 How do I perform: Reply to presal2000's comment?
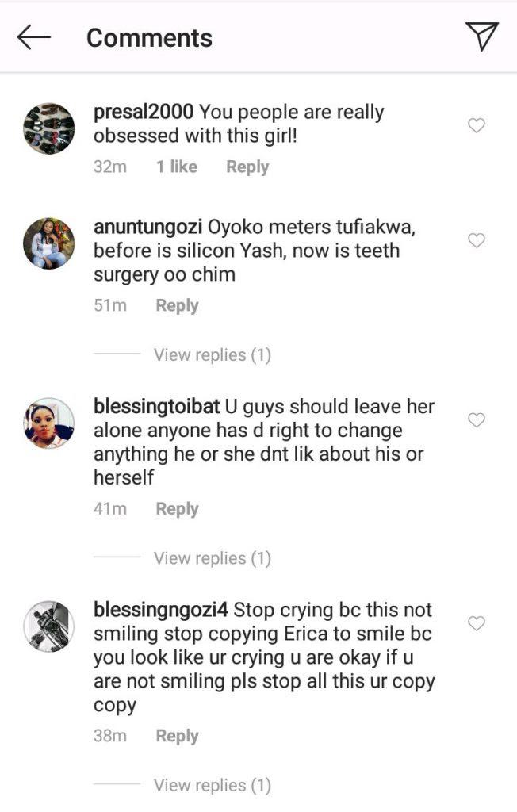[x=247, y=167]
